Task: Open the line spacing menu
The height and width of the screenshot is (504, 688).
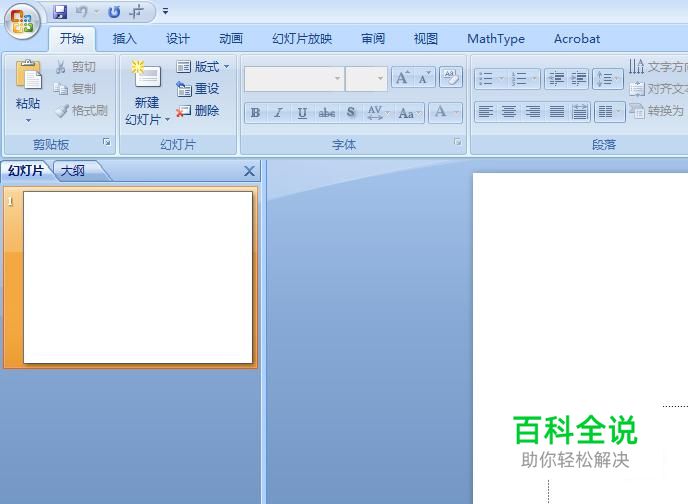Action: click(607, 79)
